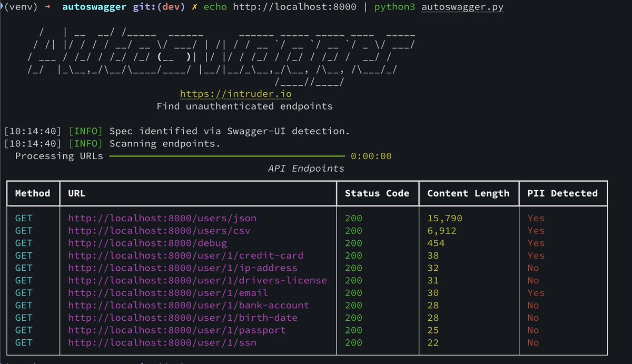This screenshot has height=364, width=632.
Task: Open the user/1/ip-address URL
Action: coord(182,268)
